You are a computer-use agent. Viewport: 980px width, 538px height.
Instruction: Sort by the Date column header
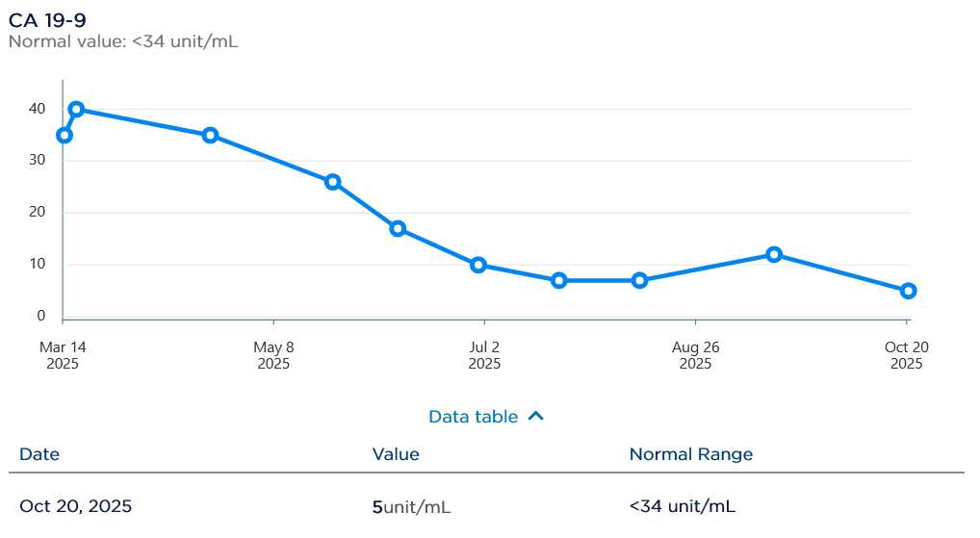(x=39, y=454)
